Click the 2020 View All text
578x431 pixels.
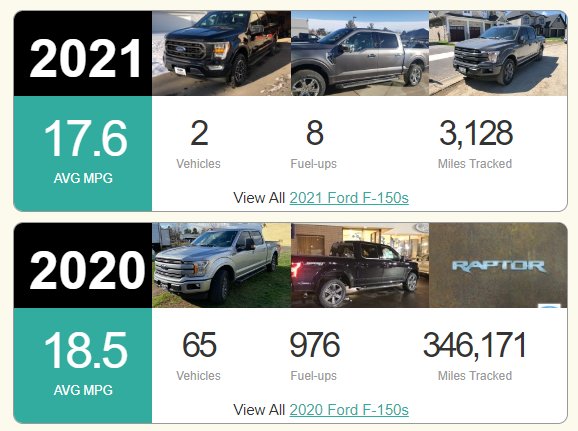click(x=259, y=410)
